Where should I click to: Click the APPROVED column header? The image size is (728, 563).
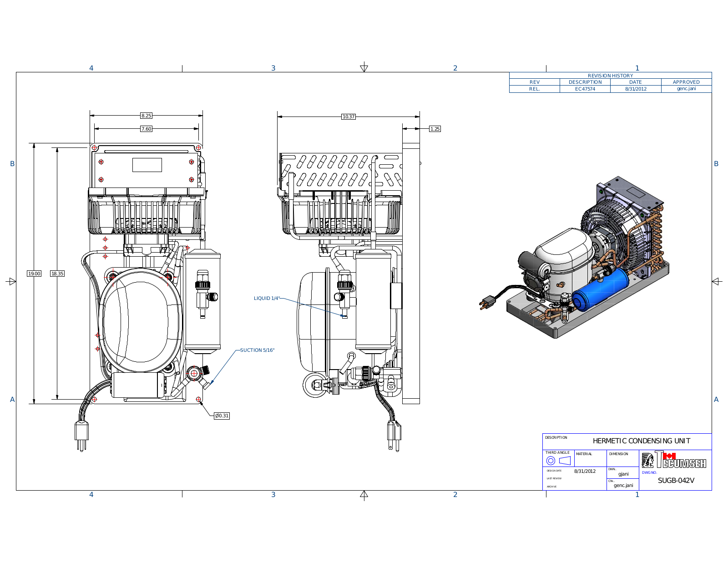tap(686, 82)
